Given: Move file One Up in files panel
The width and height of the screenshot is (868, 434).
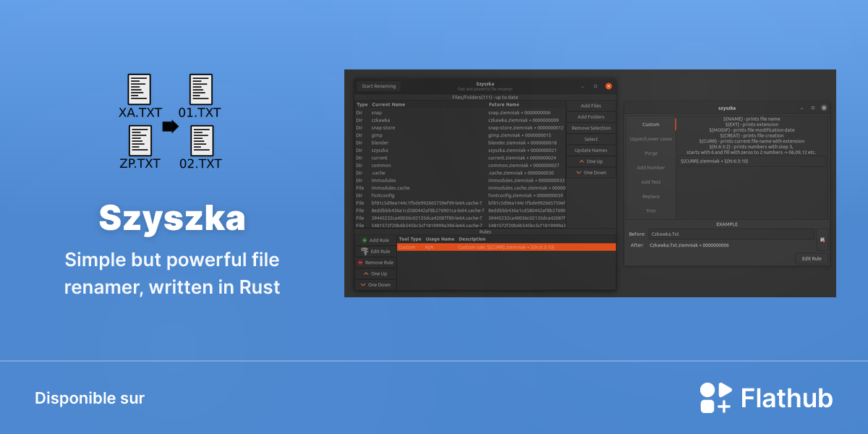Looking at the screenshot, I should pyautogui.click(x=591, y=161).
